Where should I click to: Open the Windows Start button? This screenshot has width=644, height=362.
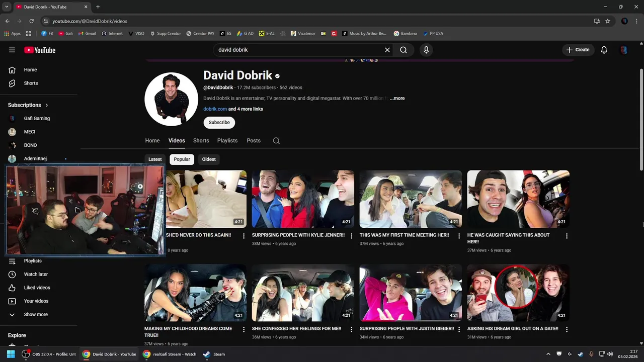[x=11, y=354]
